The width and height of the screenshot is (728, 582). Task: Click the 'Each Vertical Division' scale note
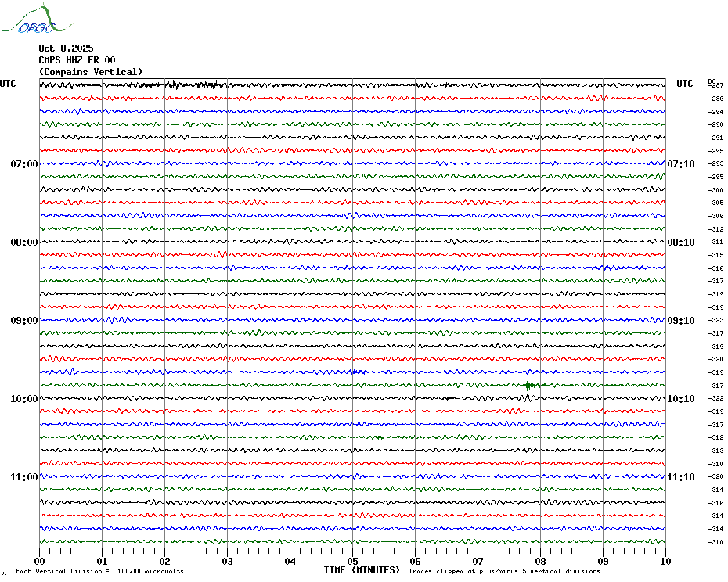point(99,571)
